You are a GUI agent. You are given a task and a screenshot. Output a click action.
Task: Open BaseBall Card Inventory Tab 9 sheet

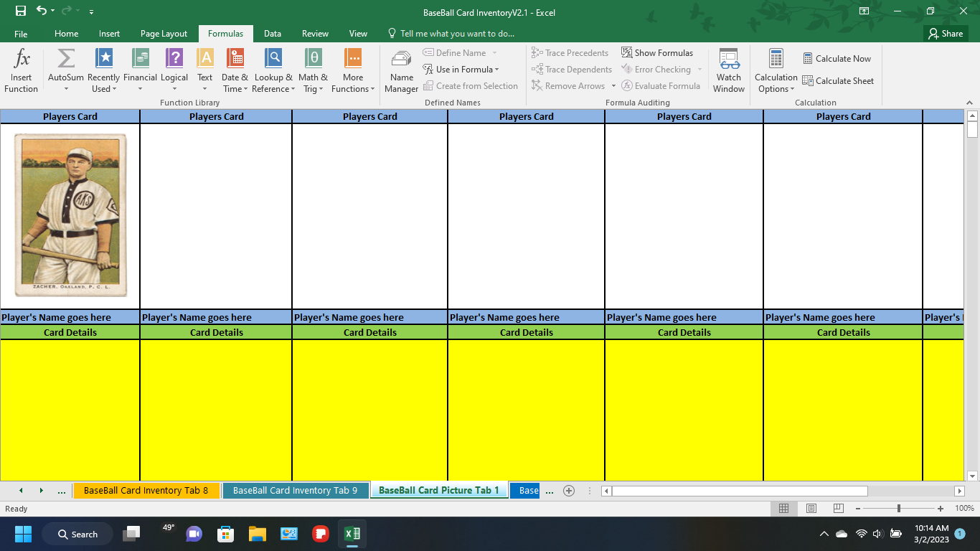[296, 491]
